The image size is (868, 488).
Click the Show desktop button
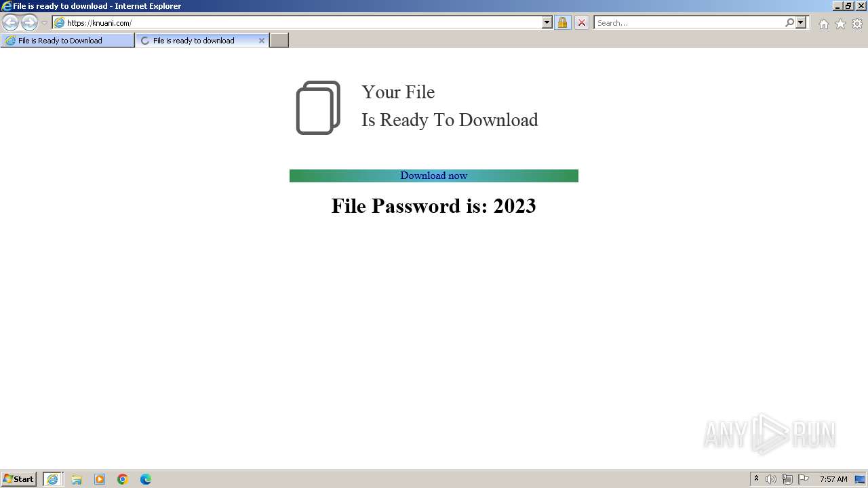[861, 479]
